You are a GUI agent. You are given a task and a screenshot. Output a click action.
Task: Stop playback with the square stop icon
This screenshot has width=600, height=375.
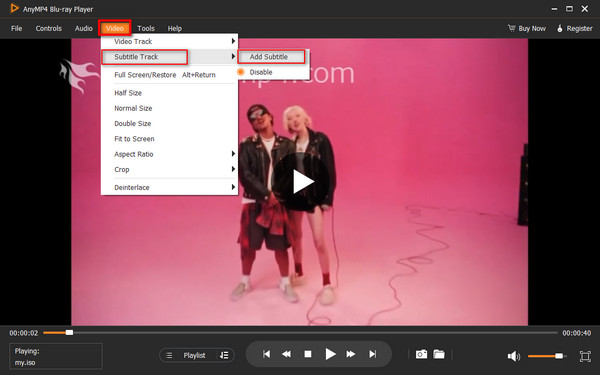(x=308, y=354)
